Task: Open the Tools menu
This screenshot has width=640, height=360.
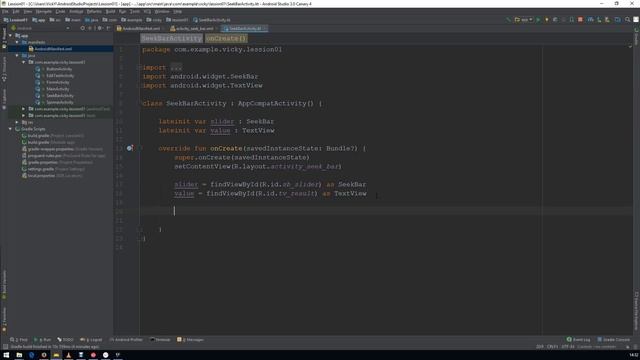Action: pyautogui.click(x=135, y=11)
